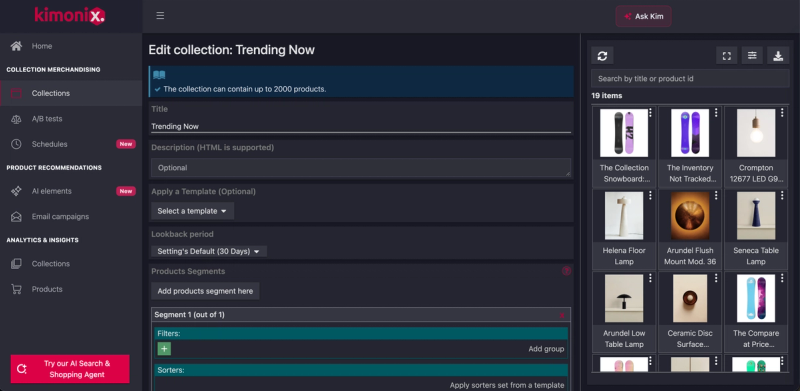Download the product list
Screen dimensions: 800x391
pos(778,56)
